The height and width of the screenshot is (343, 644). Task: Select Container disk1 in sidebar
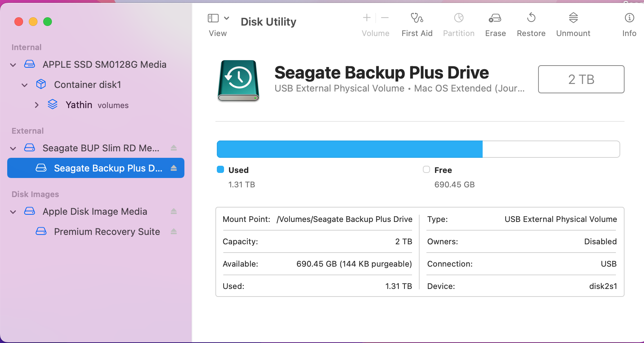coord(87,85)
